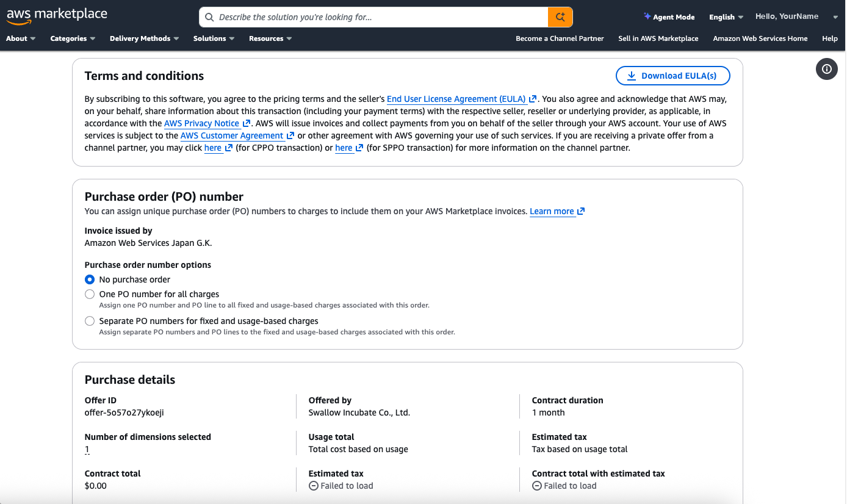Viewport: 847px width, 504px height.
Task: Open the AWS Privacy Notice link
Action: coord(202,123)
